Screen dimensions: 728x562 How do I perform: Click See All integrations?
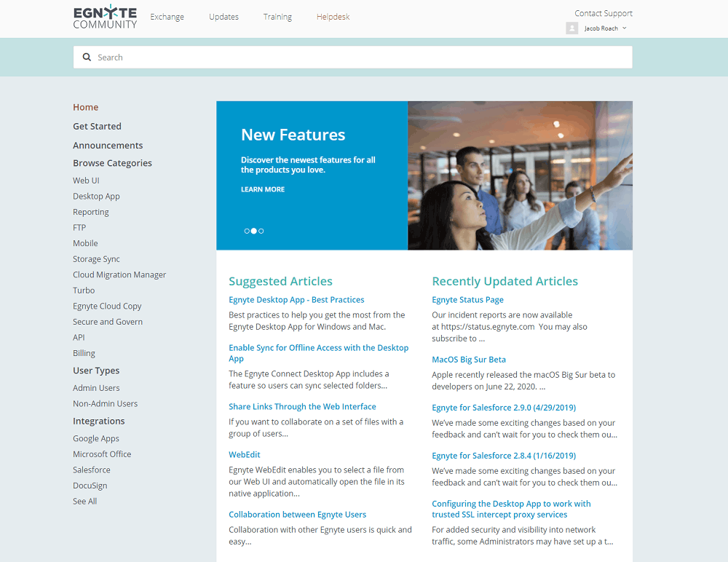pyautogui.click(x=85, y=501)
